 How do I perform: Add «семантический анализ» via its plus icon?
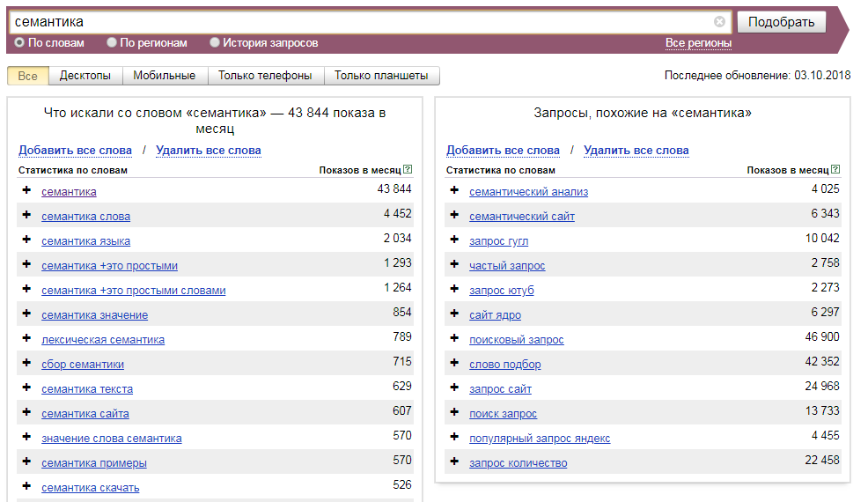click(454, 191)
